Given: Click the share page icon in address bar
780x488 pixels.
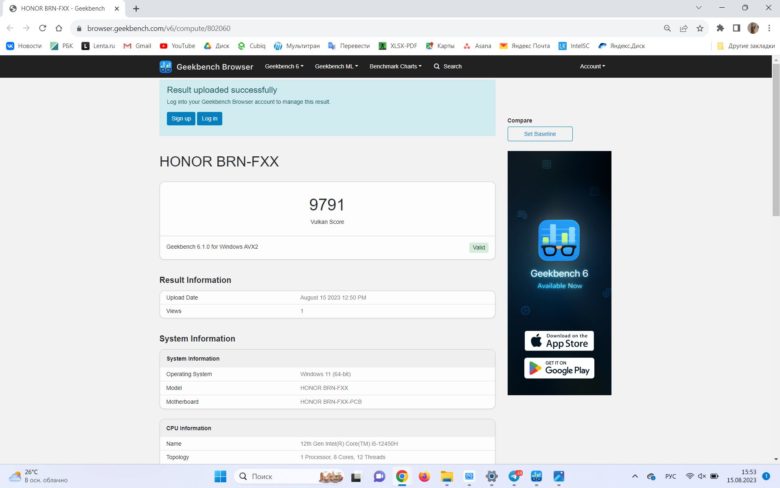Looking at the screenshot, I should (683, 28).
